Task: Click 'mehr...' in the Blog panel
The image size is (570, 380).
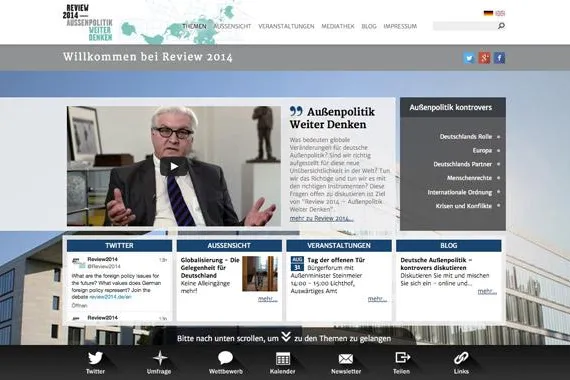Action: tap(487, 291)
